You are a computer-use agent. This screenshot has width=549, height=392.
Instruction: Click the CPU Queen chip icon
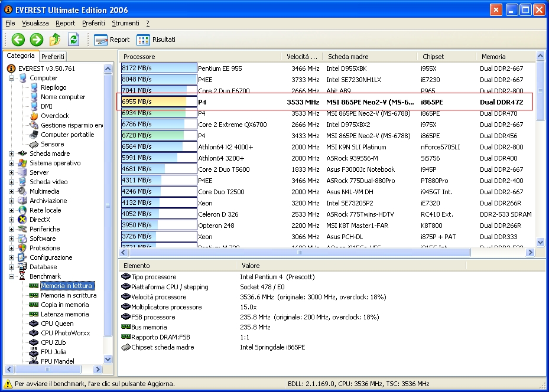click(34, 324)
